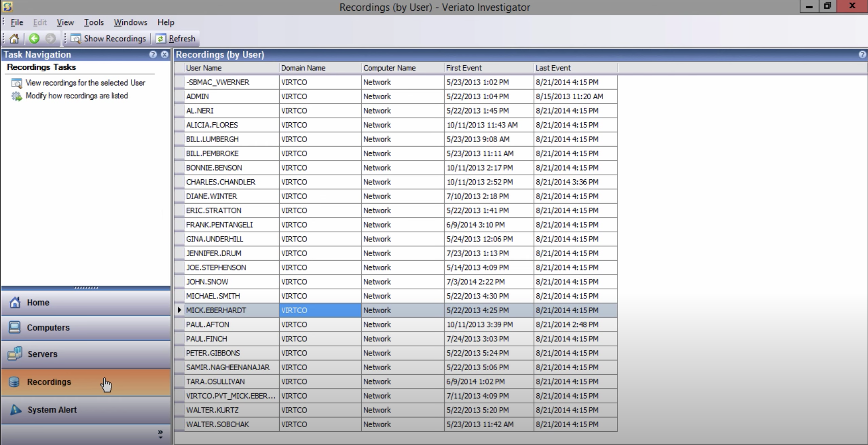Expand navigation pane options chevron
868x445 pixels.
[x=160, y=434]
